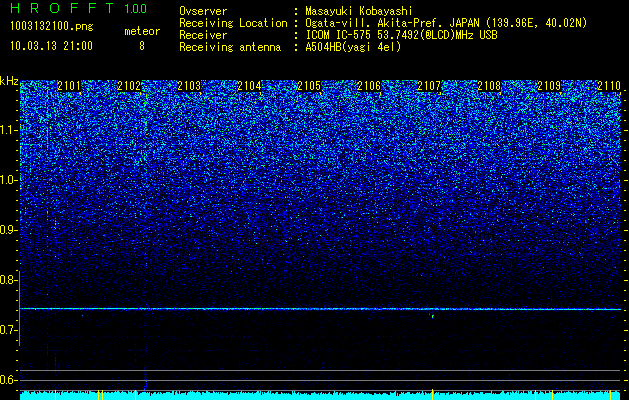
Task: Click observer name Masayuki Kobayashi
Action: 359,11
